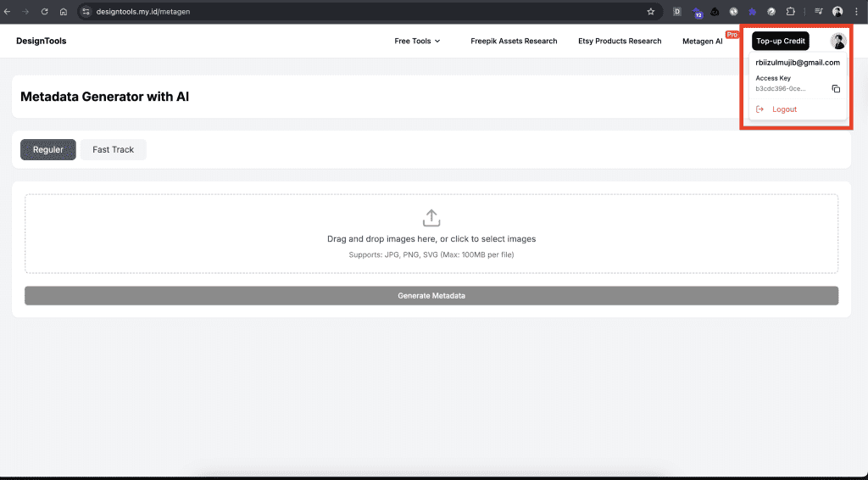Image resolution: width=868 pixels, height=480 pixels.
Task: Reload the page using the browser refresh icon
Action: coord(44,12)
